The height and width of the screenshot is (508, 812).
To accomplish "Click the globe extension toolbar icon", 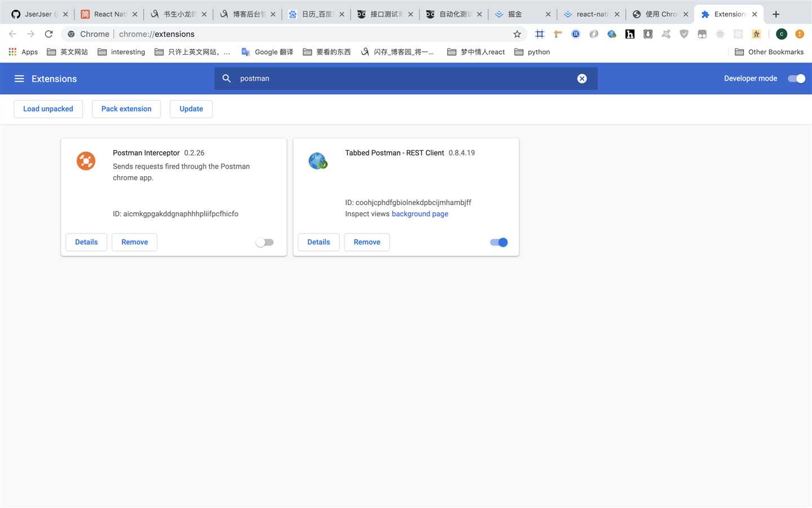I will tap(612, 34).
